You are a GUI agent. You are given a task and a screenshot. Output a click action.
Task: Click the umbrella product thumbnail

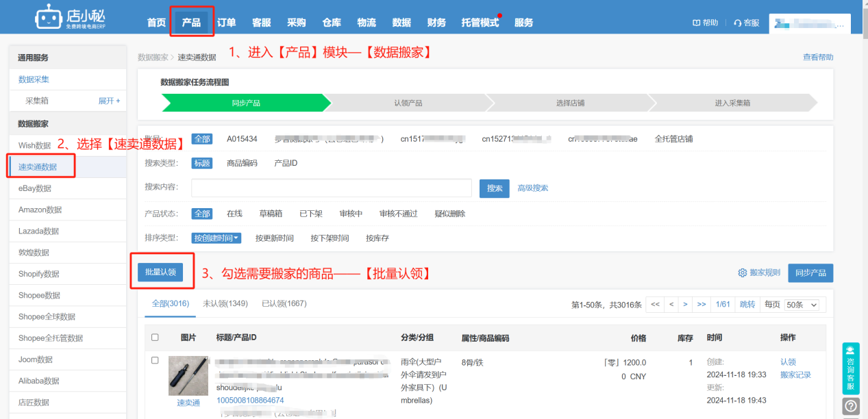pyautogui.click(x=188, y=376)
